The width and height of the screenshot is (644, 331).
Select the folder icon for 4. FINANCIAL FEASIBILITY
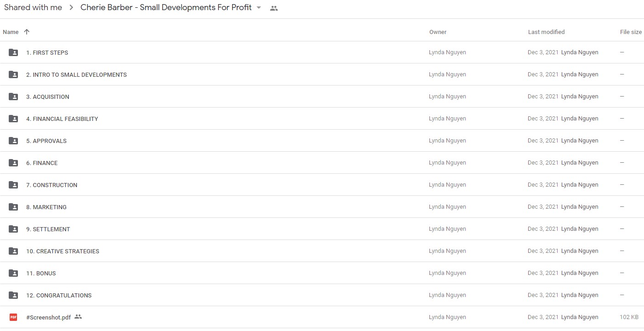(x=13, y=119)
